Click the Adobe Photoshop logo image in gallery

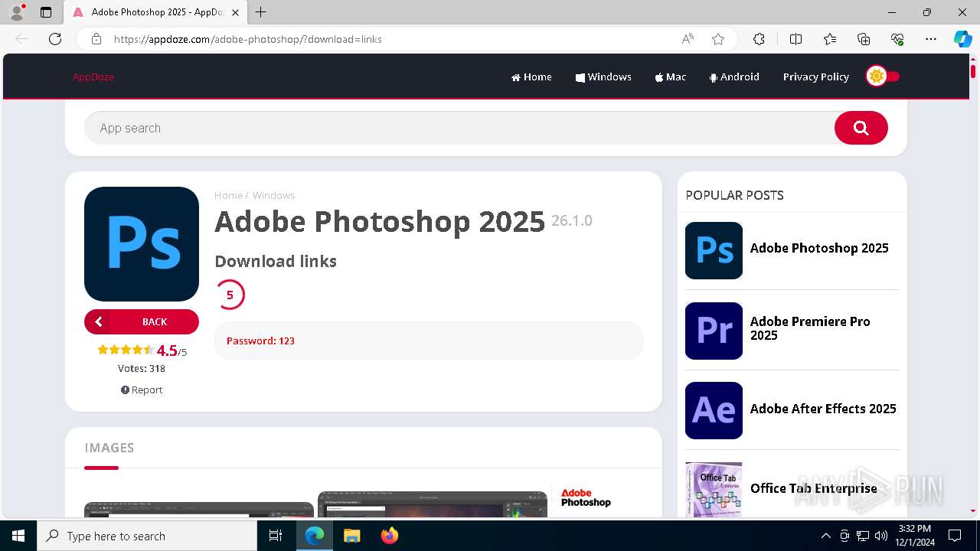click(586, 498)
